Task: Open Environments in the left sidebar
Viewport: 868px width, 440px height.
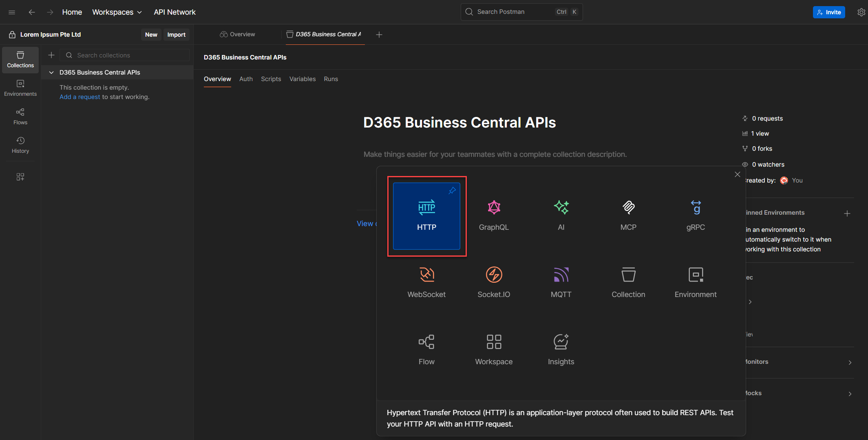Action: [x=20, y=88]
